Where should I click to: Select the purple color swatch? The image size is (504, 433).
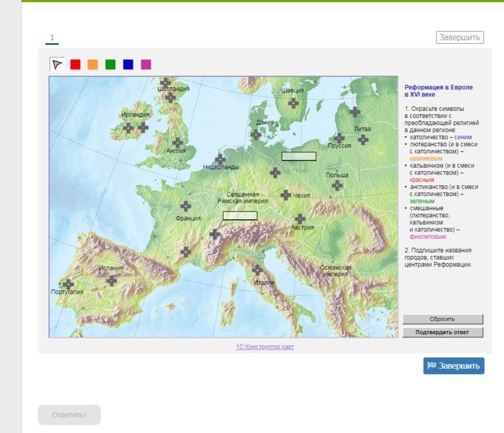pyautogui.click(x=146, y=64)
